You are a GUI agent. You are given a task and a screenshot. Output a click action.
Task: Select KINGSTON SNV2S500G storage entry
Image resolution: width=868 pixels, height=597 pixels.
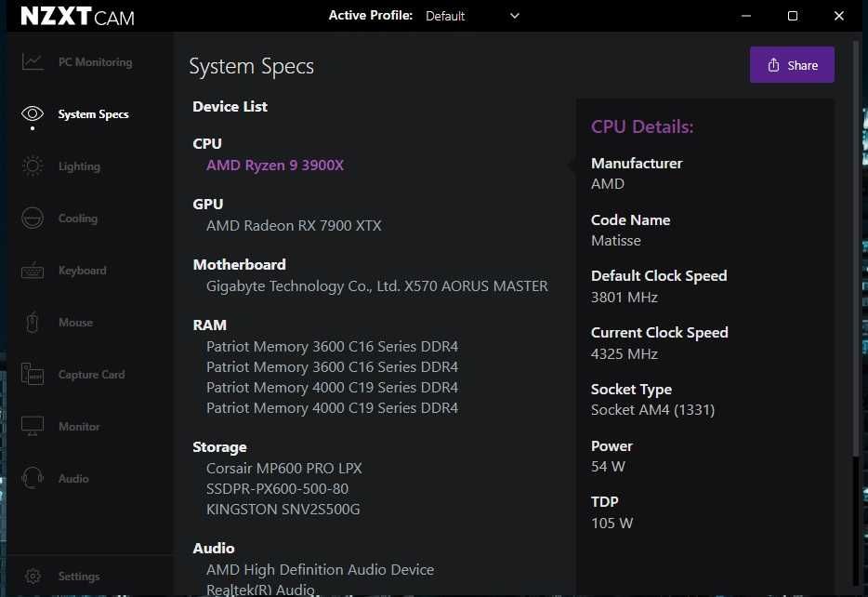pyautogui.click(x=283, y=509)
